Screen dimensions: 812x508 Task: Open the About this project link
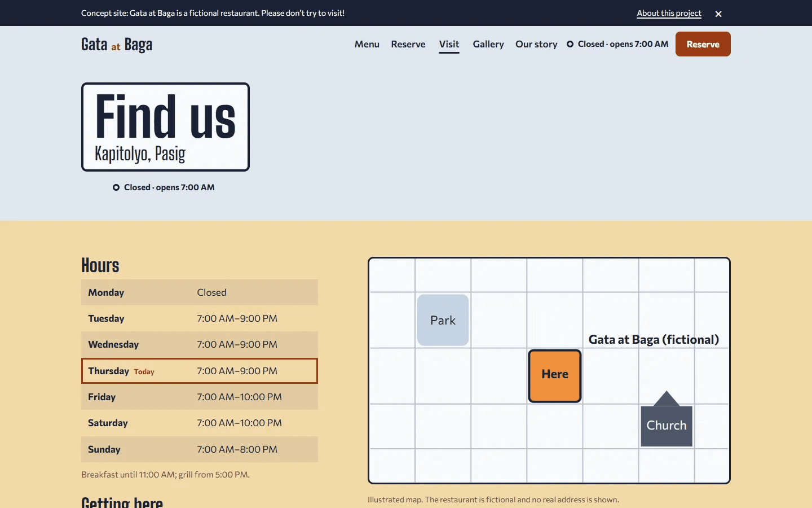(x=669, y=13)
